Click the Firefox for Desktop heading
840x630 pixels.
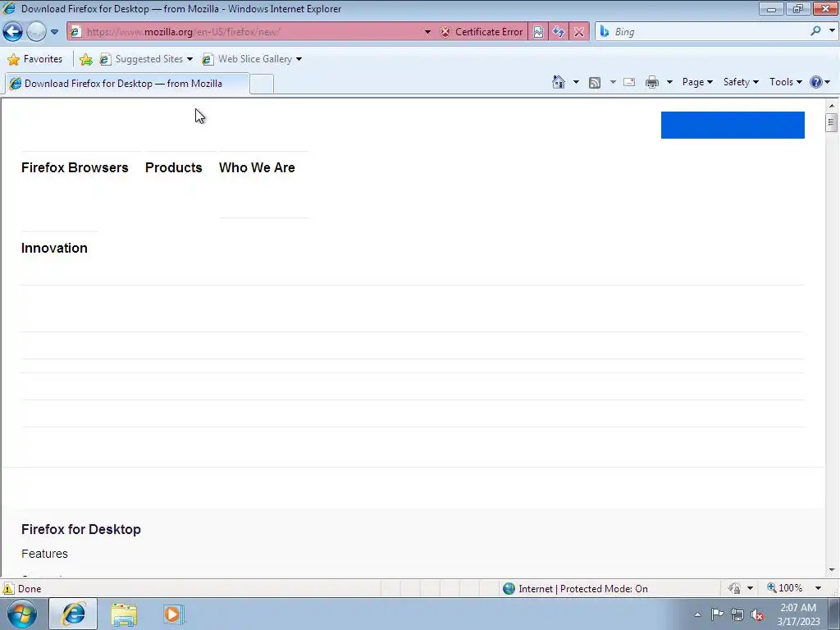point(81,529)
